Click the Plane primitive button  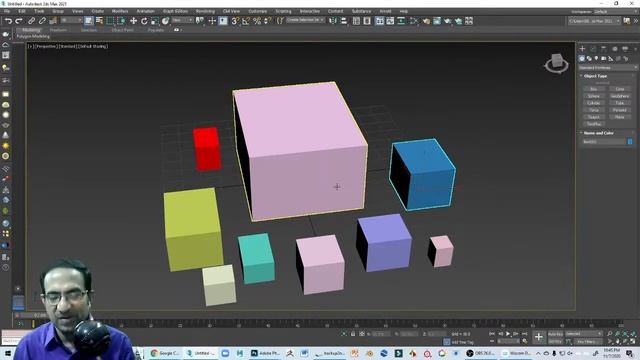point(620,117)
